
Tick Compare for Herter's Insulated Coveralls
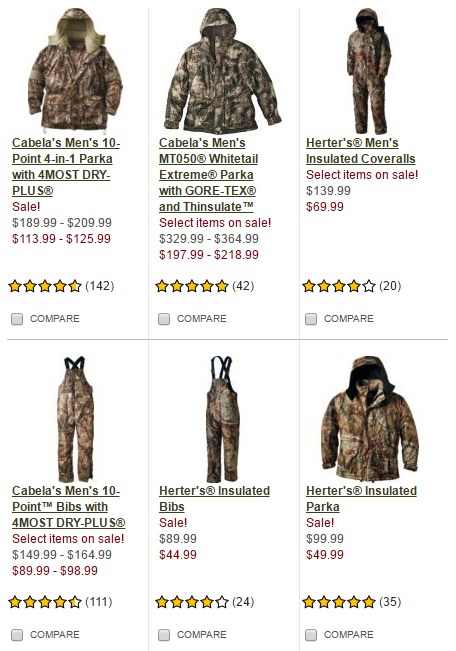311,319
